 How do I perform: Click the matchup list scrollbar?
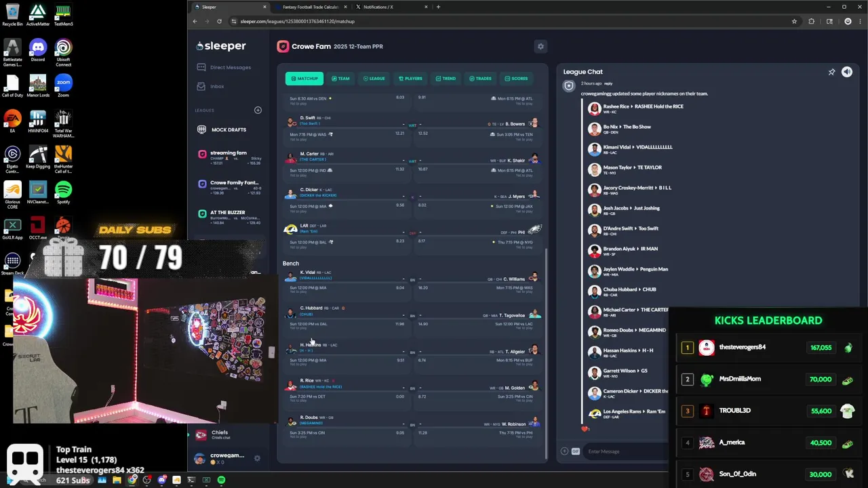click(x=545, y=352)
